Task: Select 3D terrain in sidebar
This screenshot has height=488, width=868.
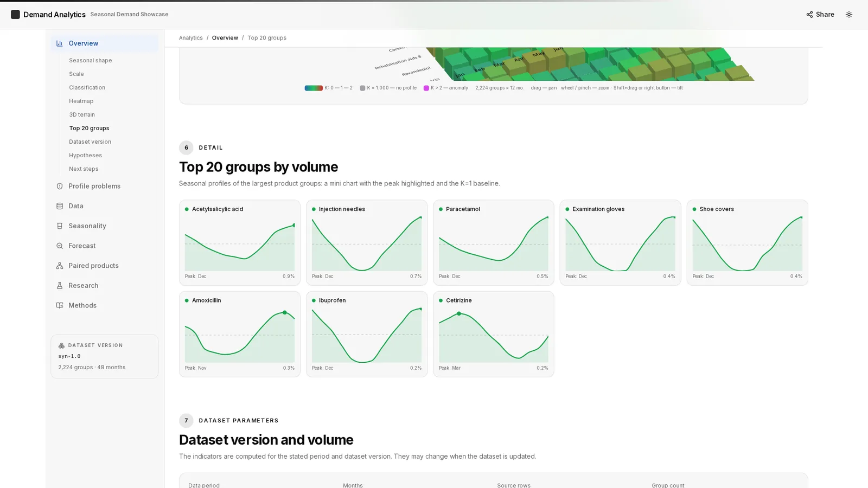Action: (x=82, y=115)
